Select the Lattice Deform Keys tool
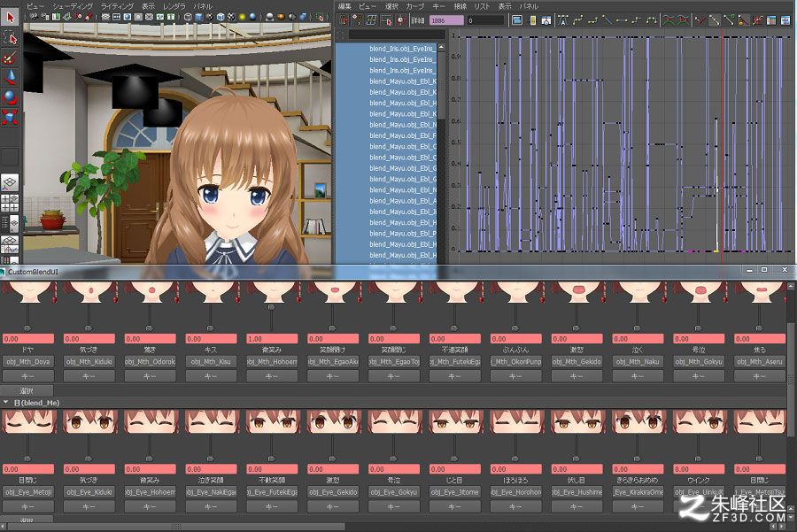The height and width of the screenshot is (532, 797). 372,20
